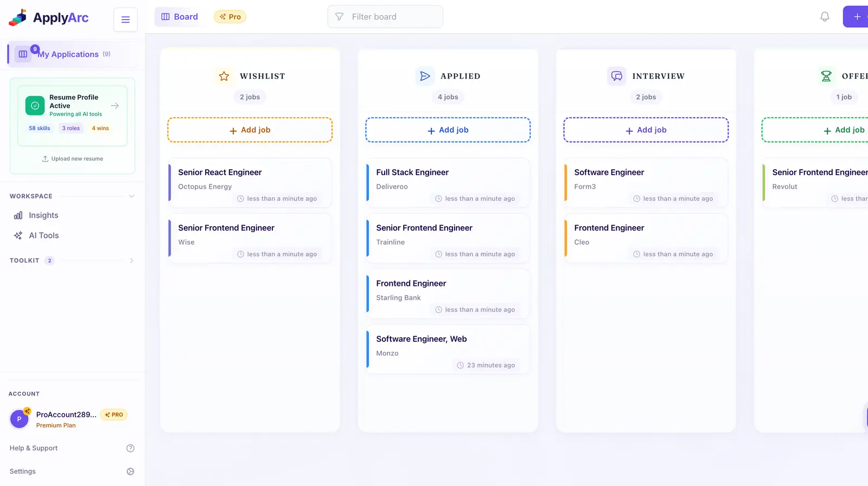Screen dimensions: 868x486
Task: Click the Pro badge in header
Action: [x=230, y=17]
